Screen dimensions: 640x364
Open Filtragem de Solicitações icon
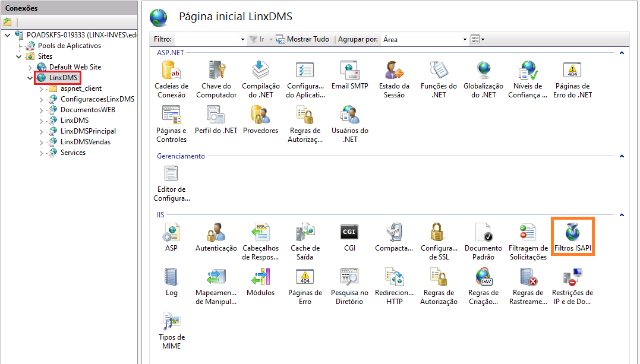(x=528, y=242)
